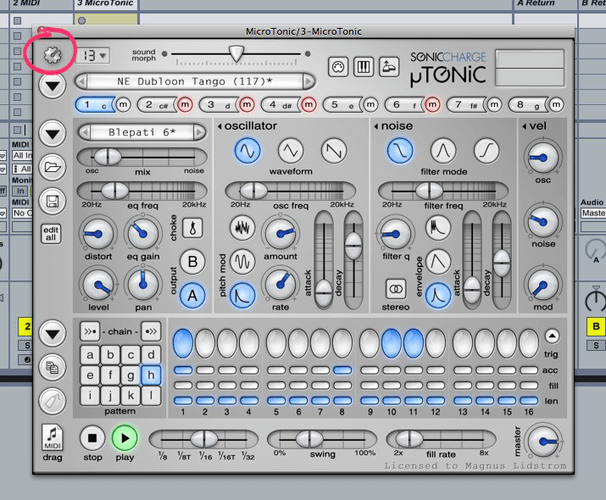Select noise pitch modulation mode
Screen dimensions: 606x500
[242, 228]
